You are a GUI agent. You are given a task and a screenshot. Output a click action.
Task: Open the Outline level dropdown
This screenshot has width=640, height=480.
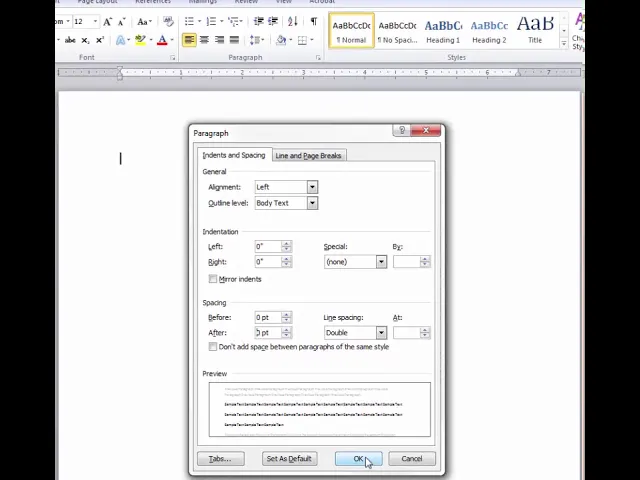312,203
